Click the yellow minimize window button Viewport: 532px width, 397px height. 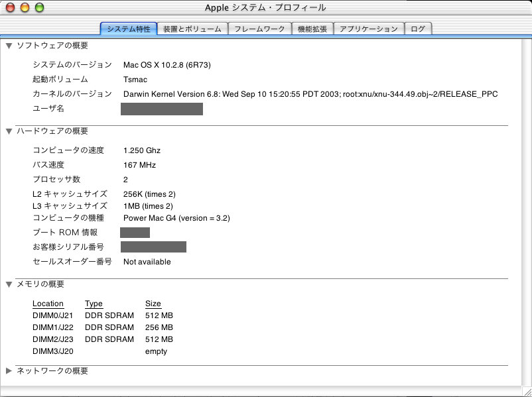(25, 7)
